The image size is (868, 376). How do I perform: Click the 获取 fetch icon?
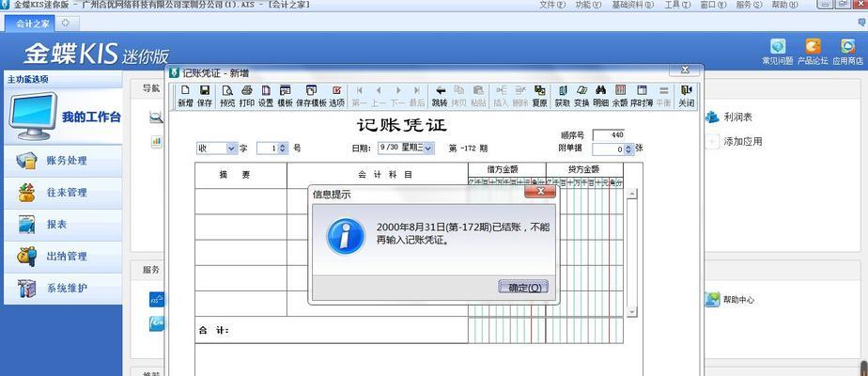(x=563, y=96)
